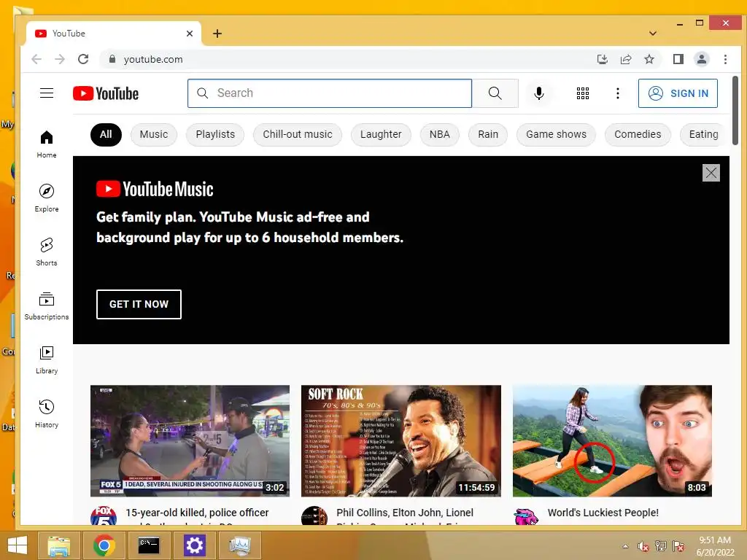Select the Game shows chip

[x=557, y=135]
